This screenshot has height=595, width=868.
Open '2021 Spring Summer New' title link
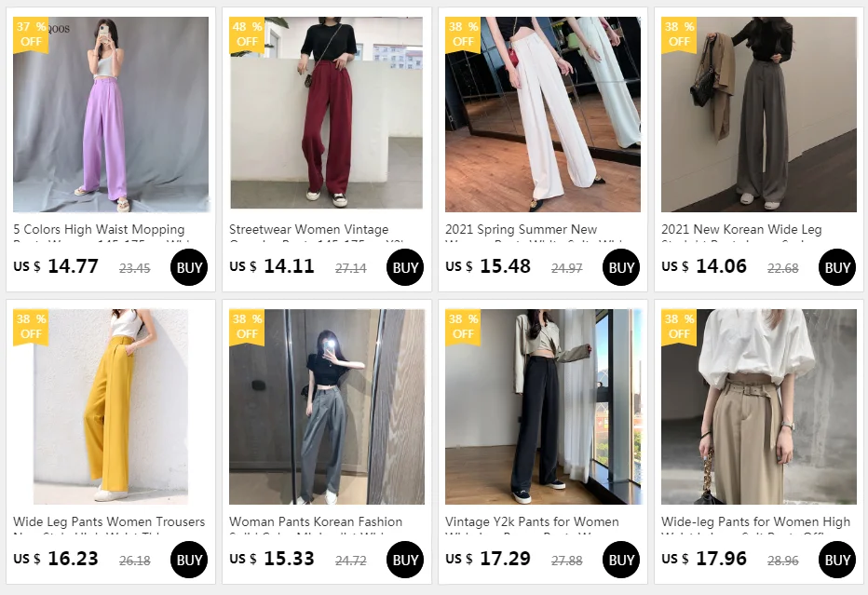coord(521,229)
